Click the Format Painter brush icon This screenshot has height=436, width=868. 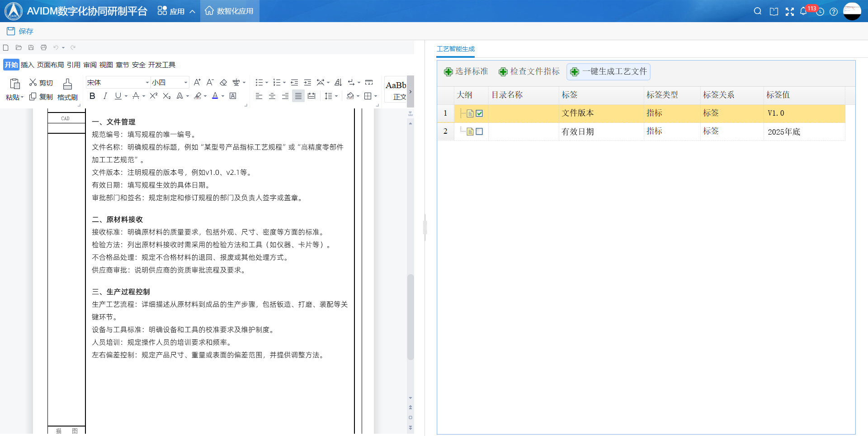[x=67, y=84]
